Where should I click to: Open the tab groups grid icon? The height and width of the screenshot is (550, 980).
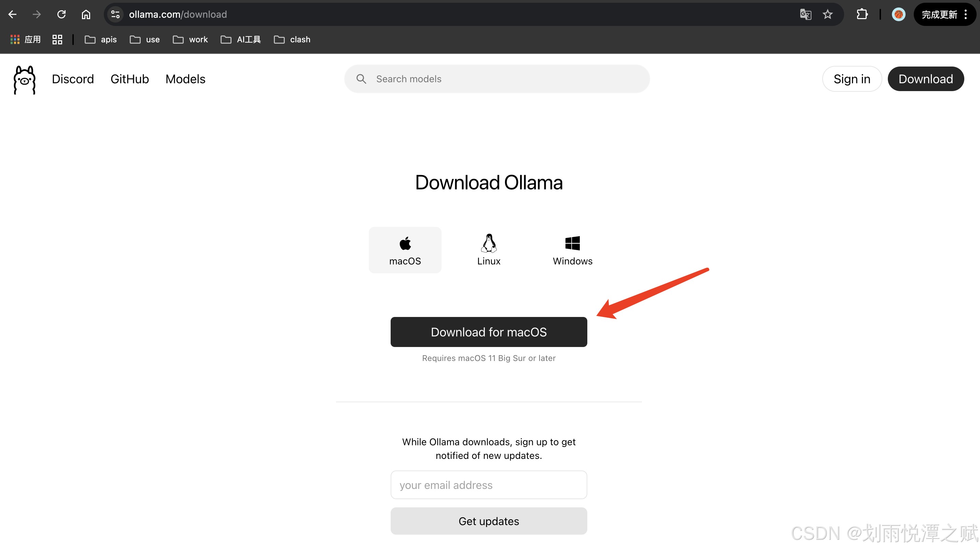[x=57, y=40]
